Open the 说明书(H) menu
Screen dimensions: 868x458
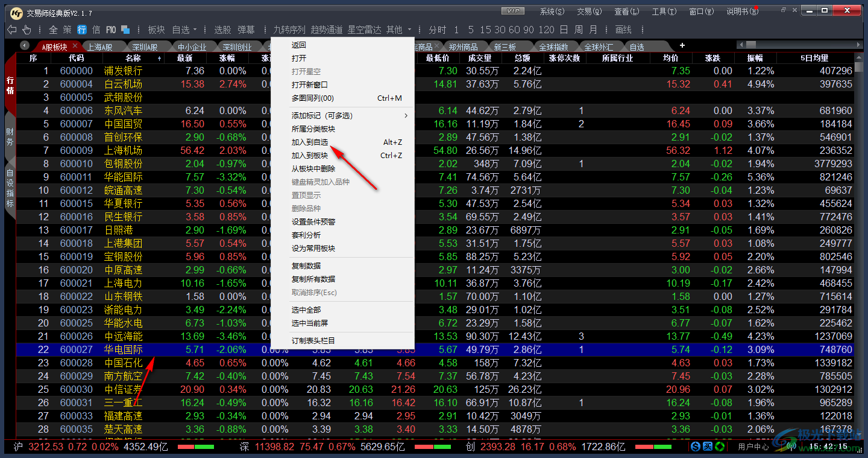tap(741, 11)
